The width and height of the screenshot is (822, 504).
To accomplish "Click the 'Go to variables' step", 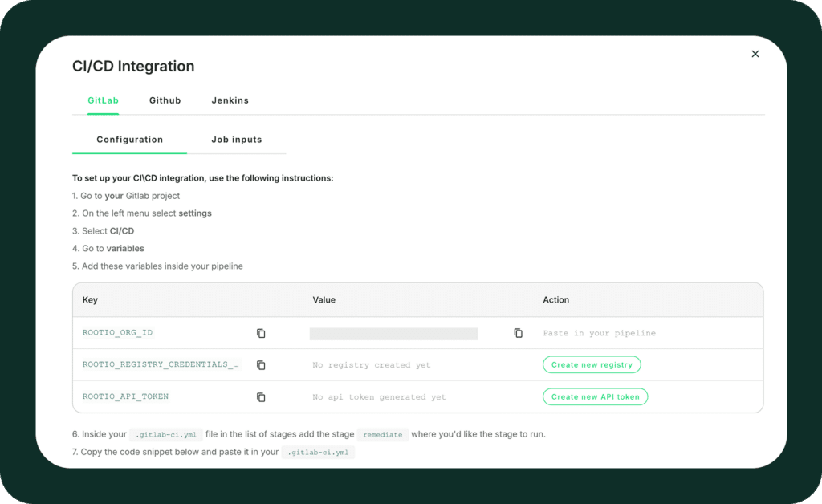I will (108, 248).
